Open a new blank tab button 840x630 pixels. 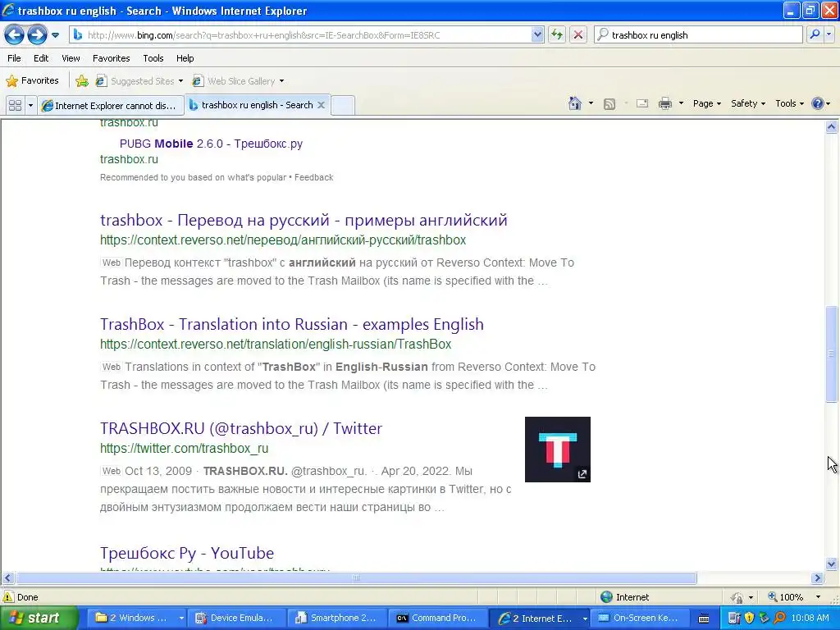tap(343, 106)
